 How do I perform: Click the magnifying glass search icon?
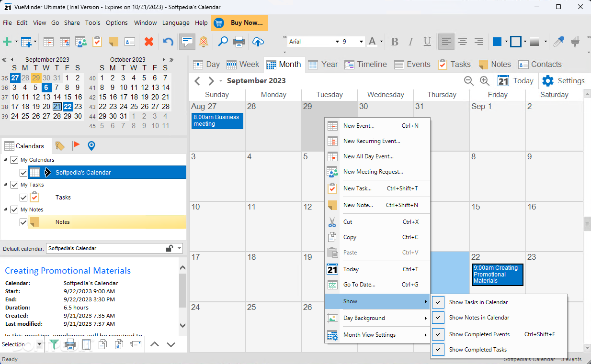point(223,42)
